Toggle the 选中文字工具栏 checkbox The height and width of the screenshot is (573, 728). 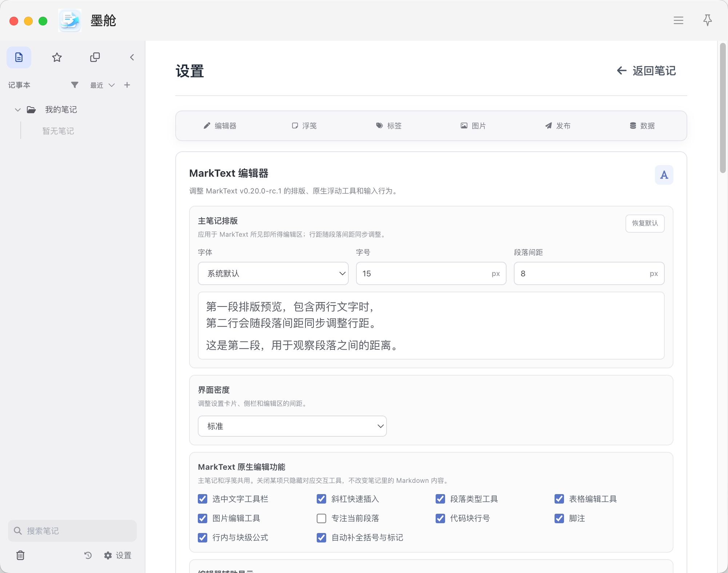(x=203, y=499)
